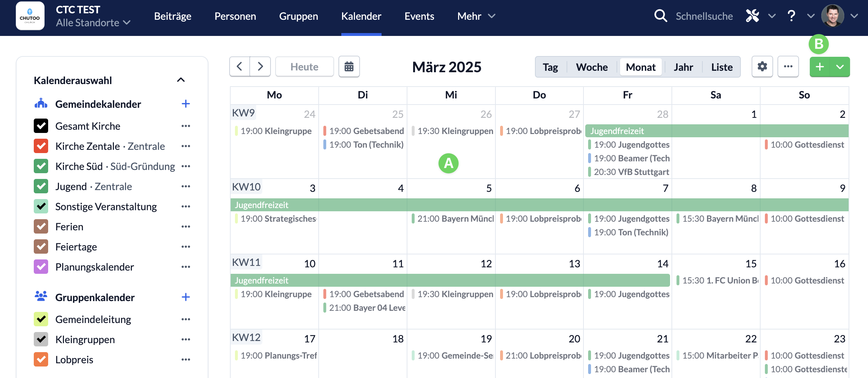Uncheck the Gesamt Kirche calendar
868x378 pixels.
(41, 126)
